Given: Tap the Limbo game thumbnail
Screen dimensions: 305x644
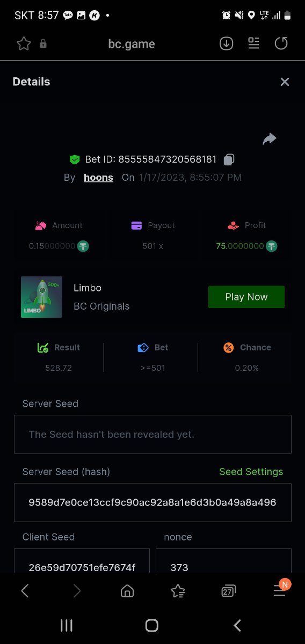Looking at the screenshot, I should pos(41,297).
